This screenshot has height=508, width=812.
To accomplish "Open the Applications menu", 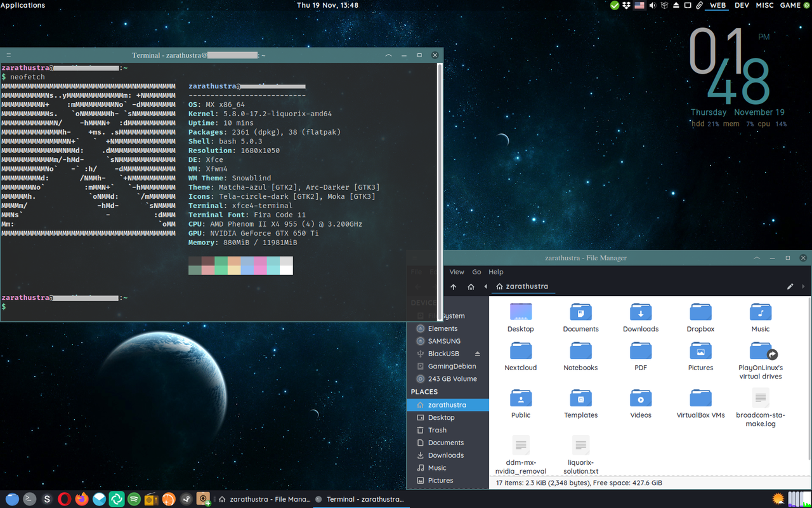I will coord(23,5).
